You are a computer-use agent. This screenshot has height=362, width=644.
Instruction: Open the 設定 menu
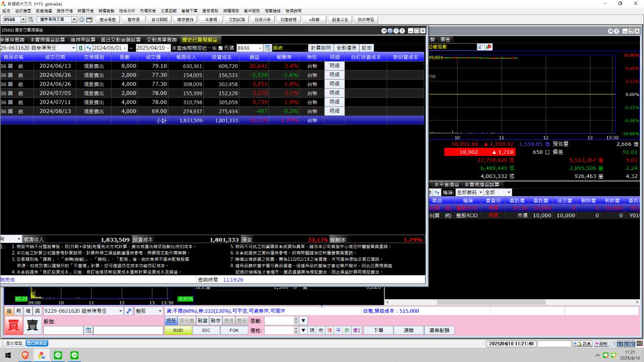click(x=6, y=11)
